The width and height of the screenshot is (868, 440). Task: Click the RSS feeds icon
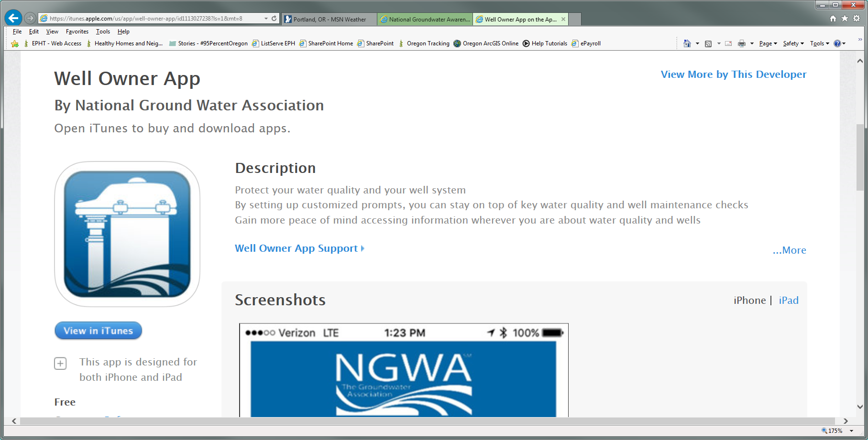[x=708, y=43]
